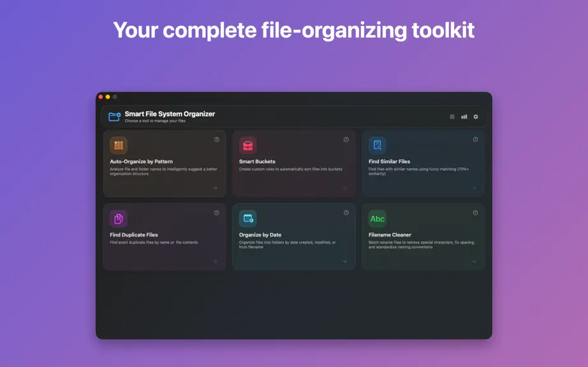Click arrow on Auto-Organize by Pattern card
Image resolution: width=588 pixels, height=367 pixels.
[x=216, y=188]
